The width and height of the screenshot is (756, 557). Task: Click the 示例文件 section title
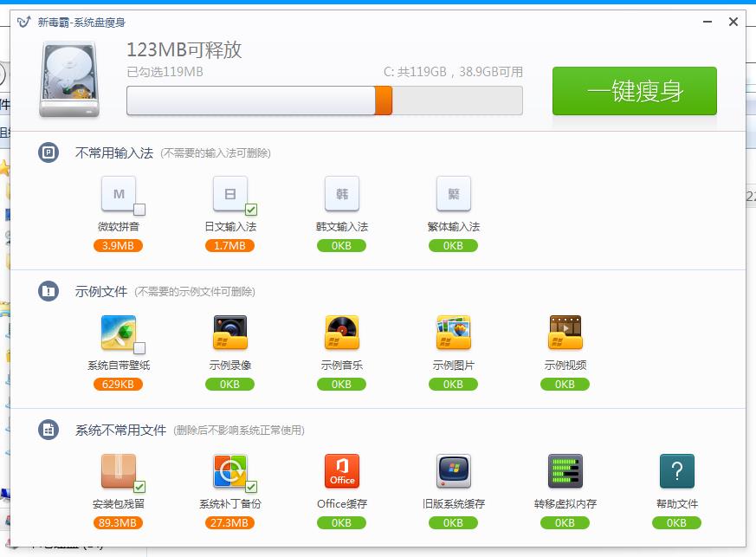tap(101, 291)
